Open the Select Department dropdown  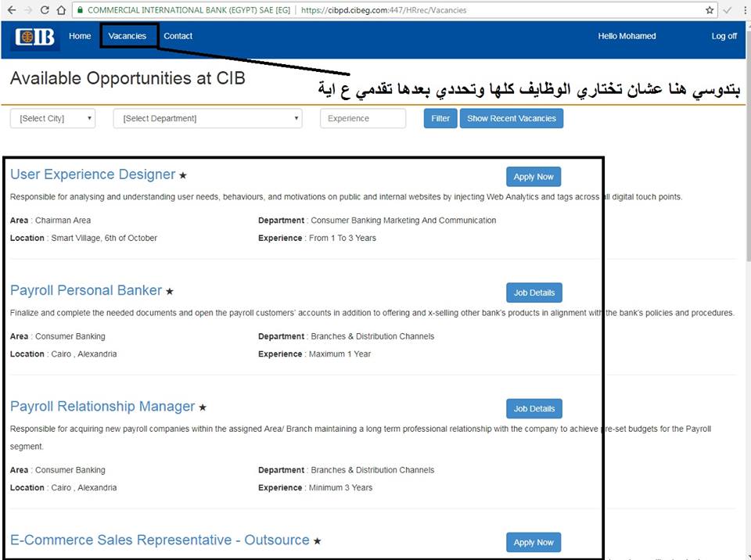coord(207,118)
